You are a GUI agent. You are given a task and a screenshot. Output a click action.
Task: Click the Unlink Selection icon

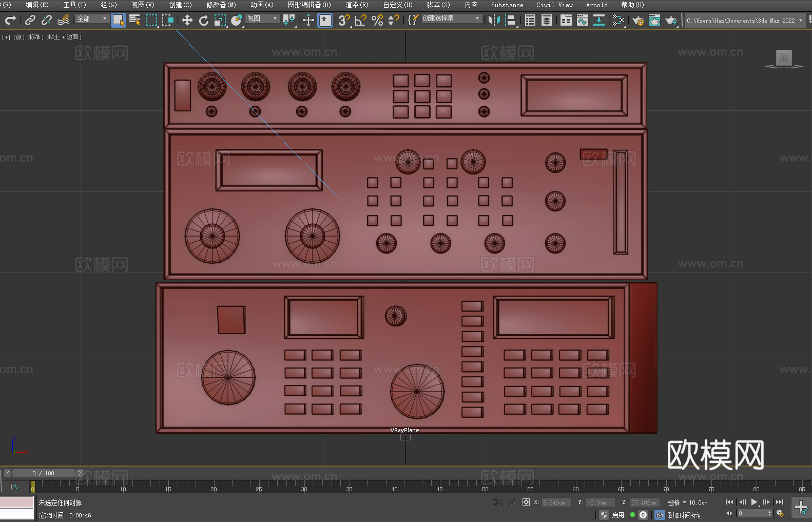(x=47, y=20)
